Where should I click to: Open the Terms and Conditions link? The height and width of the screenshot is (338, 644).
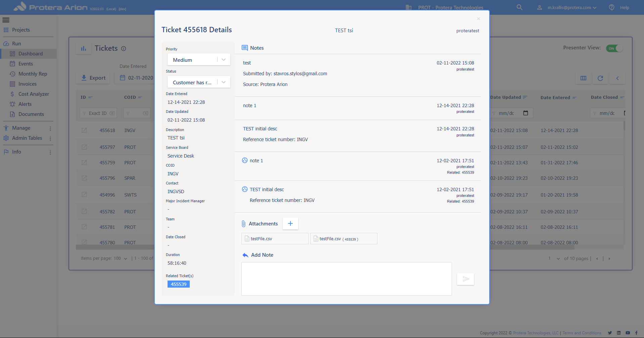click(582, 333)
